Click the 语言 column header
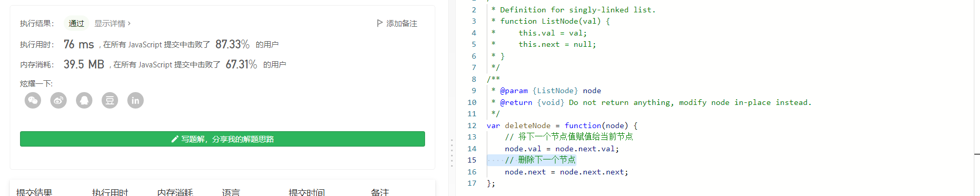 [x=231, y=192]
